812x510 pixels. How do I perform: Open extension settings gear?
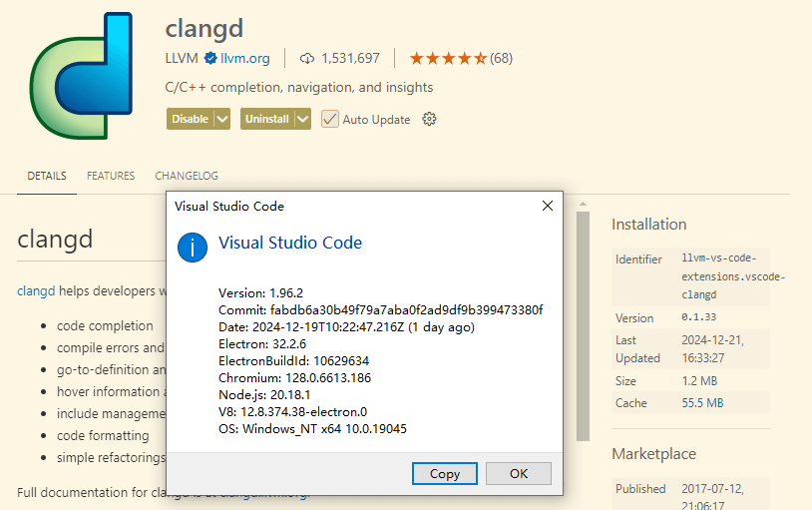[429, 119]
